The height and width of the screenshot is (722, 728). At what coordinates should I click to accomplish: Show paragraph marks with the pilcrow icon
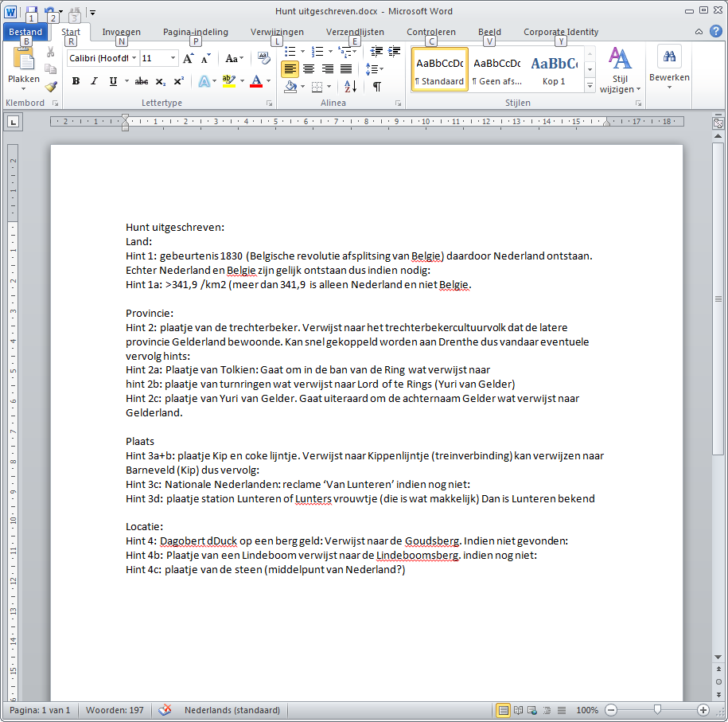[x=376, y=87]
